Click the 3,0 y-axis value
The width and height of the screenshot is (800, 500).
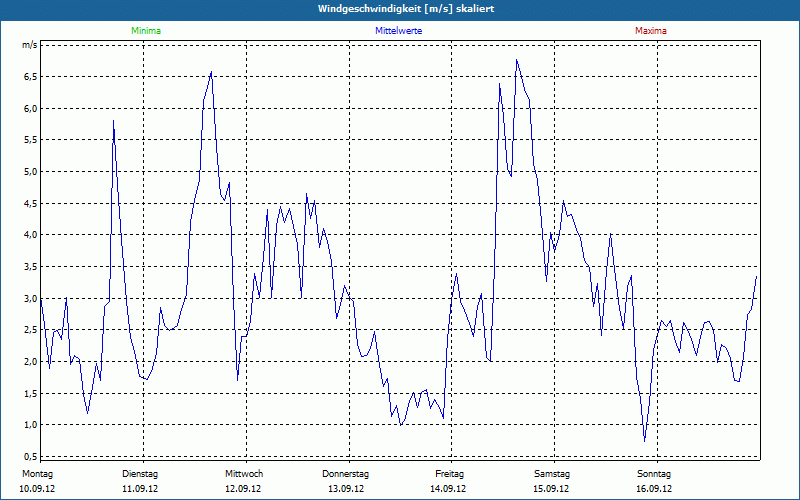tap(31, 298)
